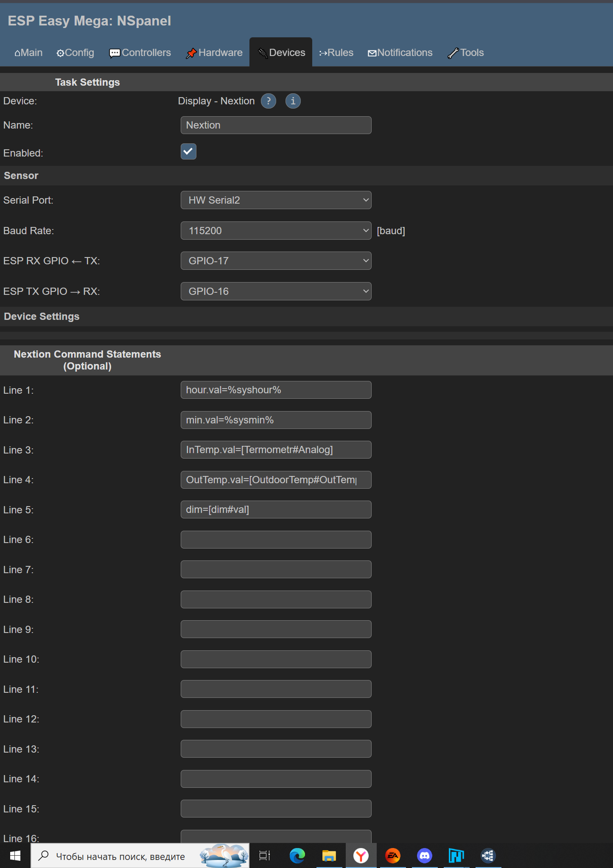Viewport: 613px width, 868px height.
Task: Focus the empty Line 11 field
Action: pos(276,689)
